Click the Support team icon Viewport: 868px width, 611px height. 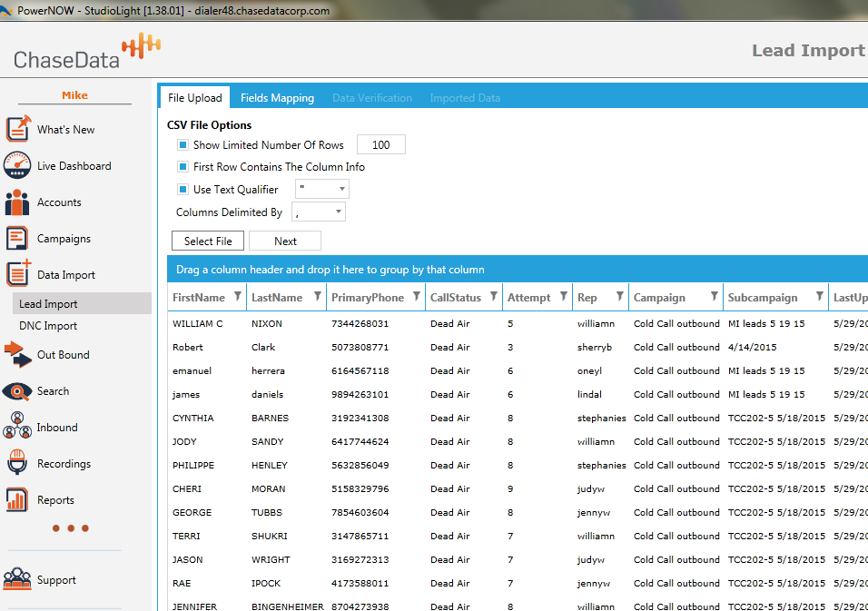point(18,579)
